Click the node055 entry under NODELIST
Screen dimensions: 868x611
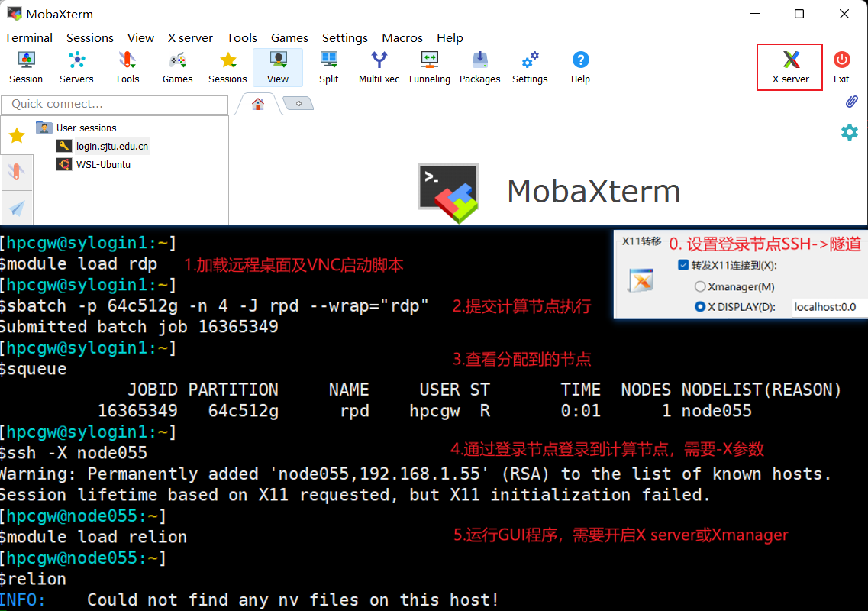coord(716,410)
